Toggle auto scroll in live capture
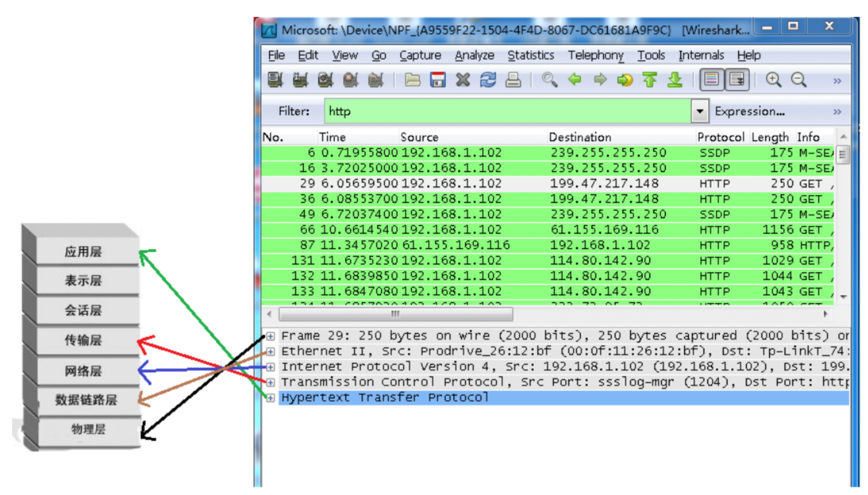The height and width of the screenshot is (495, 868). tap(737, 80)
